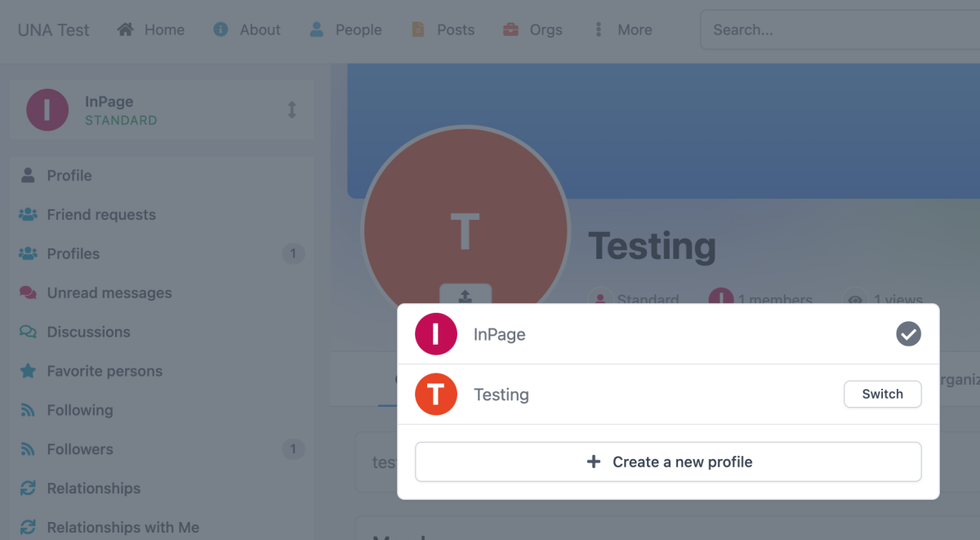980x540 pixels.
Task: Click the Favorite persons star icon
Action: pos(28,371)
